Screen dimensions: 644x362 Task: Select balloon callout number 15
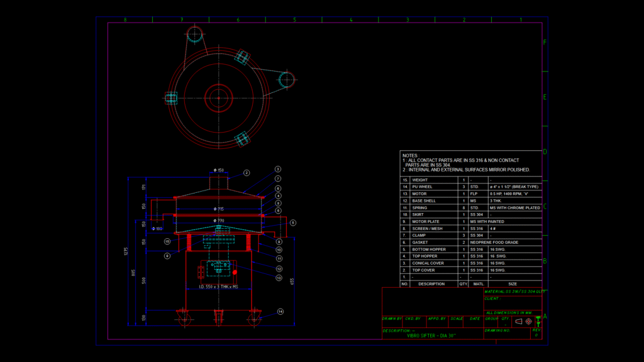pyautogui.click(x=167, y=241)
